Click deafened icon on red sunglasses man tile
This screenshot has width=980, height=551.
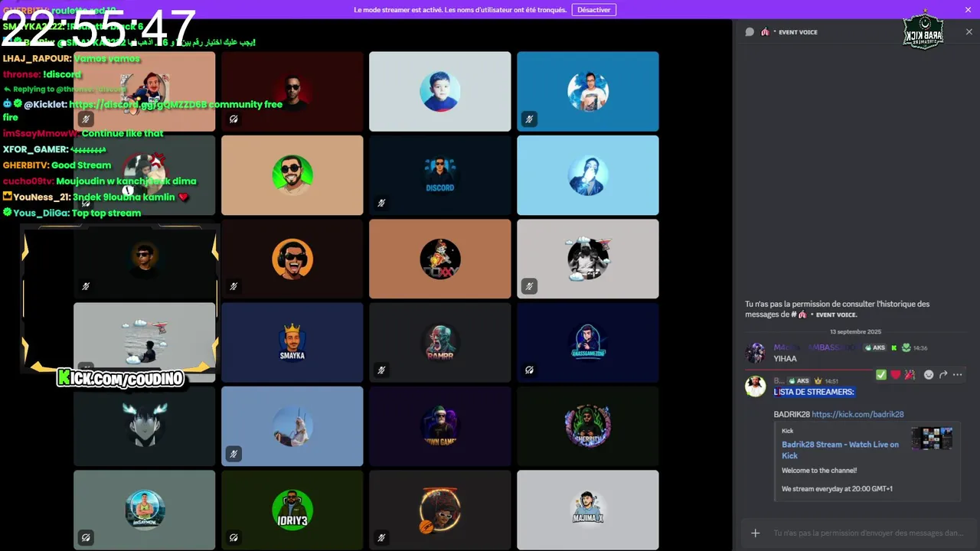coord(234,119)
